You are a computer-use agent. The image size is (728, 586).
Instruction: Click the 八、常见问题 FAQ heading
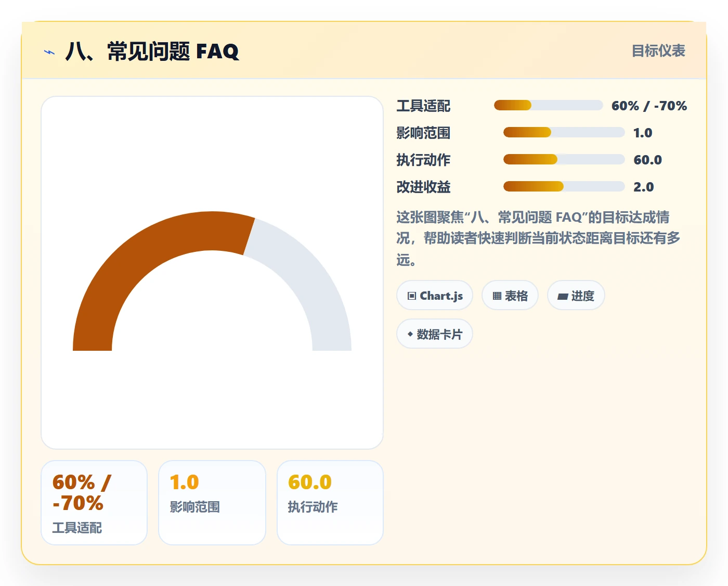coord(152,52)
